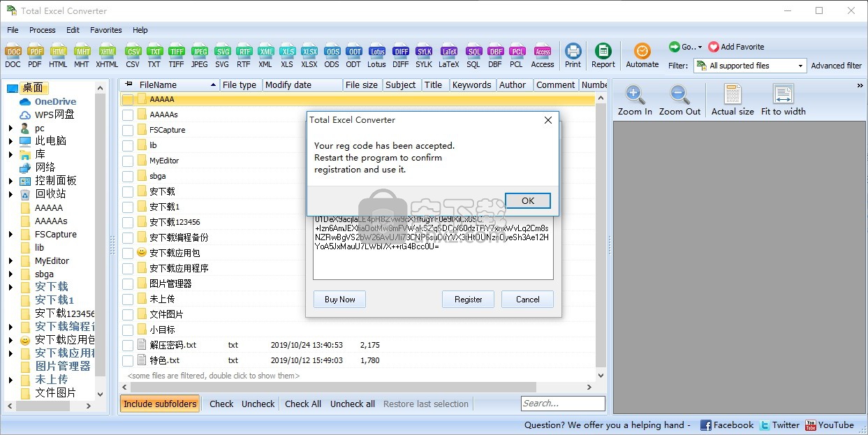Pick the SVG format icon

pyautogui.click(x=222, y=56)
